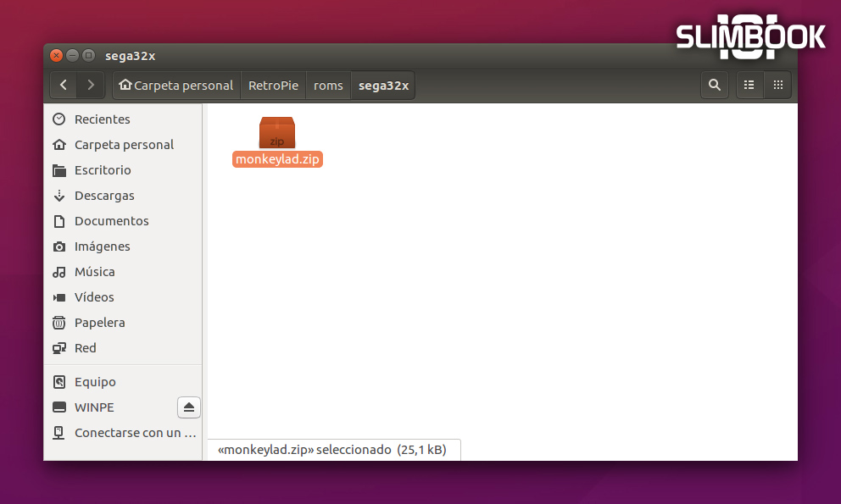The height and width of the screenshot is (504, 841).
Task: Eject the WINPE drive
Action: pos(188,407)
